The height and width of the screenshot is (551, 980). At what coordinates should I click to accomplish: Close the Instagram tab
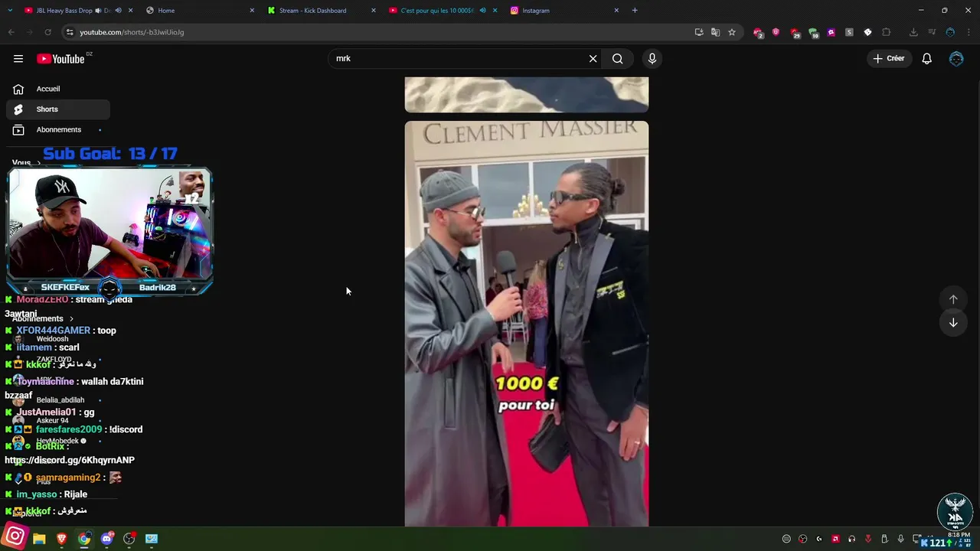tap(616, 11)
